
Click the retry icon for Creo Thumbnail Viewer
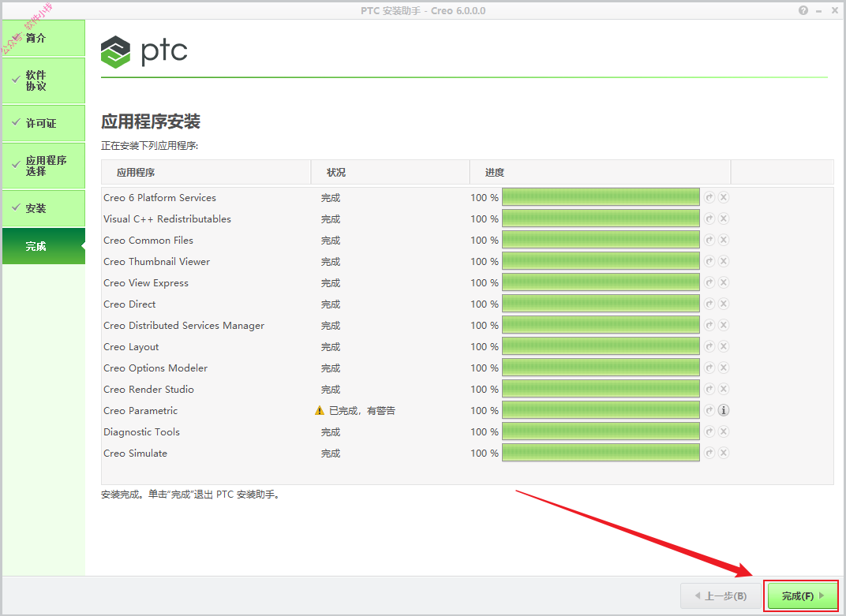pyautogui.click(x=709, y=261)
